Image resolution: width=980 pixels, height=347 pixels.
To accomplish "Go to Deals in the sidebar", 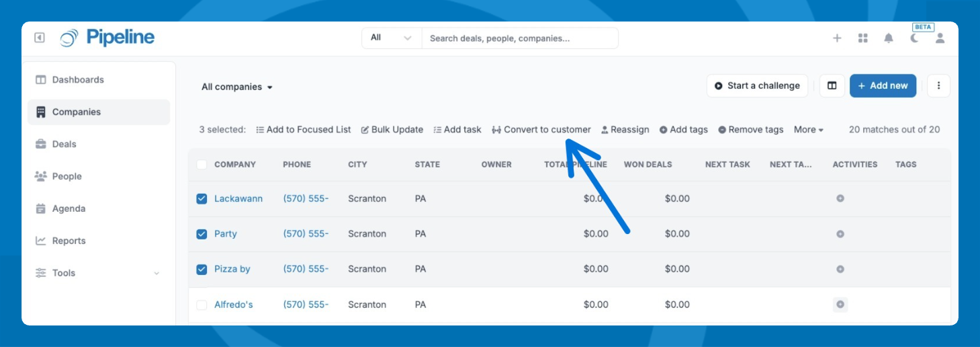I will pos(64,144).
